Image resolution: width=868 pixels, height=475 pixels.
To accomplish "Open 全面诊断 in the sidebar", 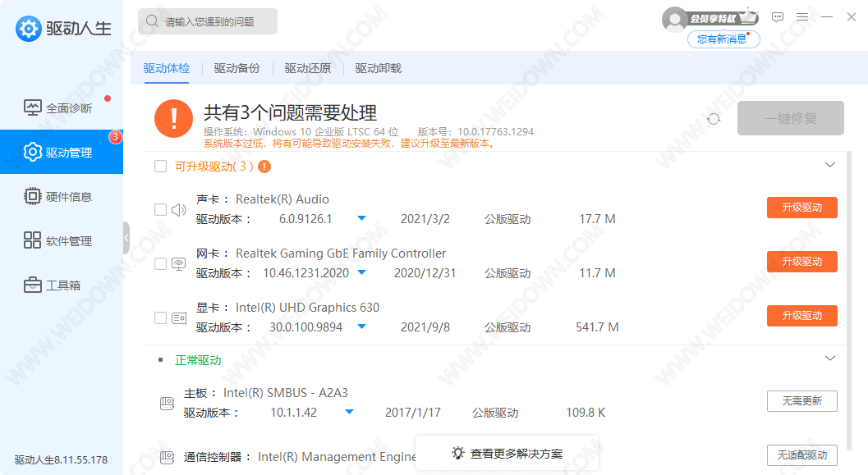I will pos(62,107).
